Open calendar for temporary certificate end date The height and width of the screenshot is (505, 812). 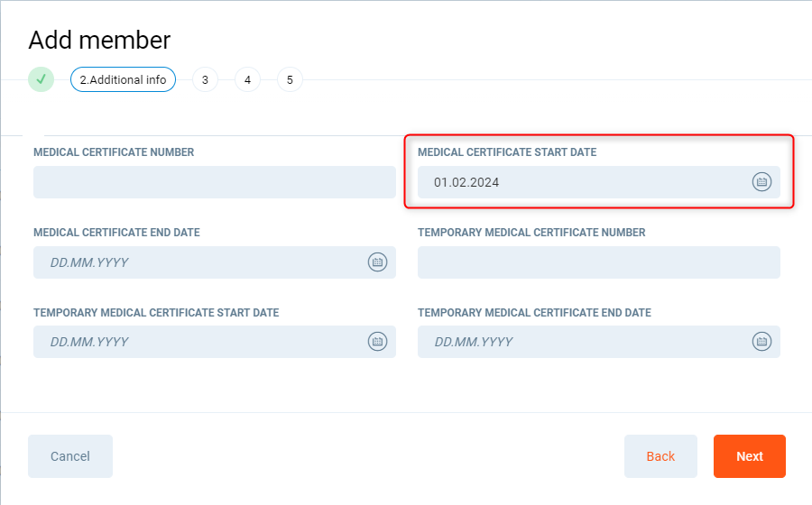click(x=761, y=342)
